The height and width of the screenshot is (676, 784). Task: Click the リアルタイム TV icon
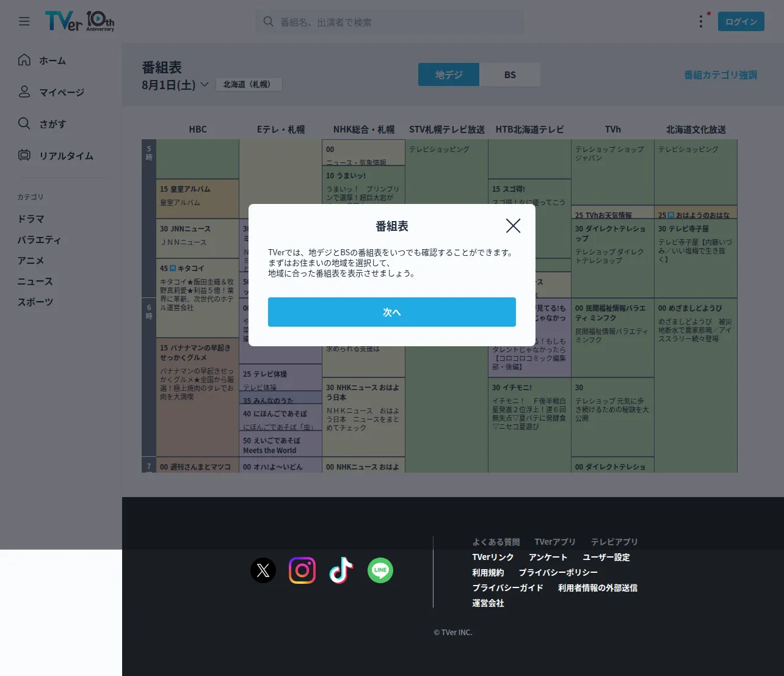pyautogui.click(x=24, y=155)
